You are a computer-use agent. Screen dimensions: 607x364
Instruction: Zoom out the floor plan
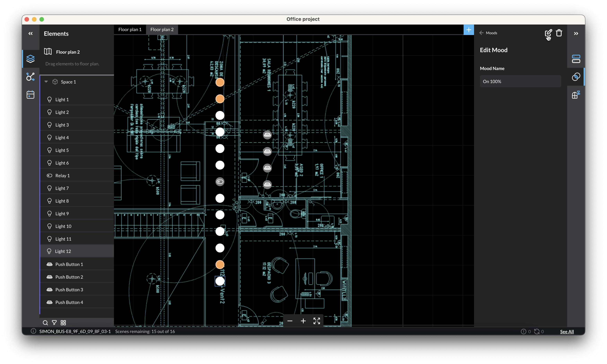point(290,321)
